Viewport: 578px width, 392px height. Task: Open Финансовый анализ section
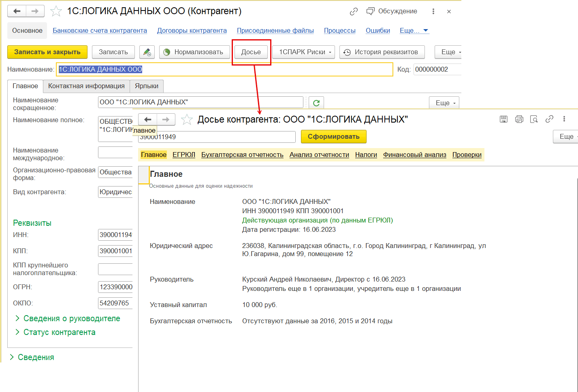[x=415, y=155]
